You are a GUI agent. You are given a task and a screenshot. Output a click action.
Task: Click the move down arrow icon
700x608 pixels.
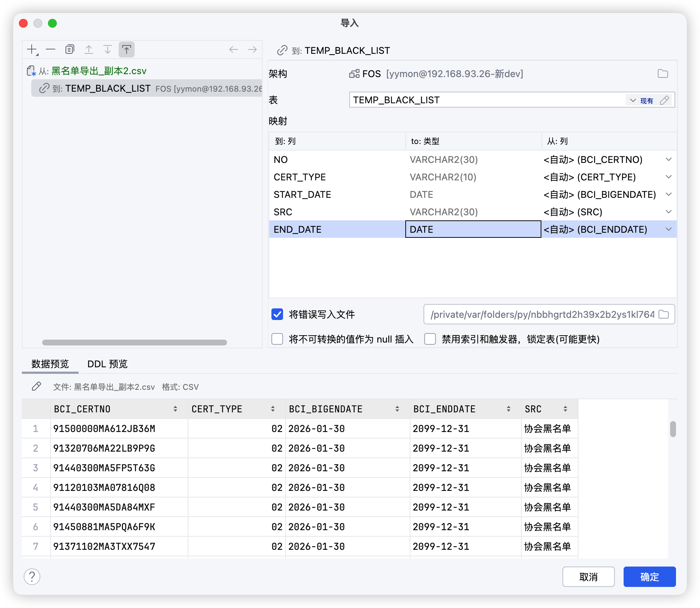click(107, 49)
